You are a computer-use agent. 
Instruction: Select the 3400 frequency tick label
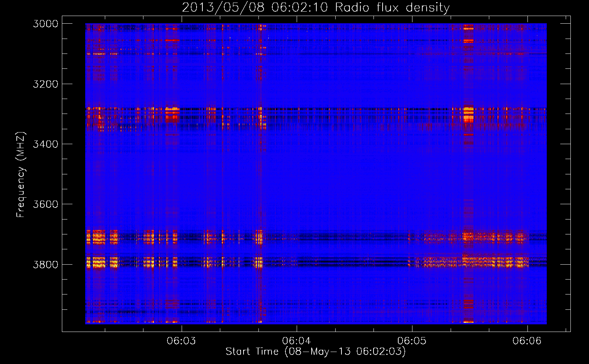[46, 144]
